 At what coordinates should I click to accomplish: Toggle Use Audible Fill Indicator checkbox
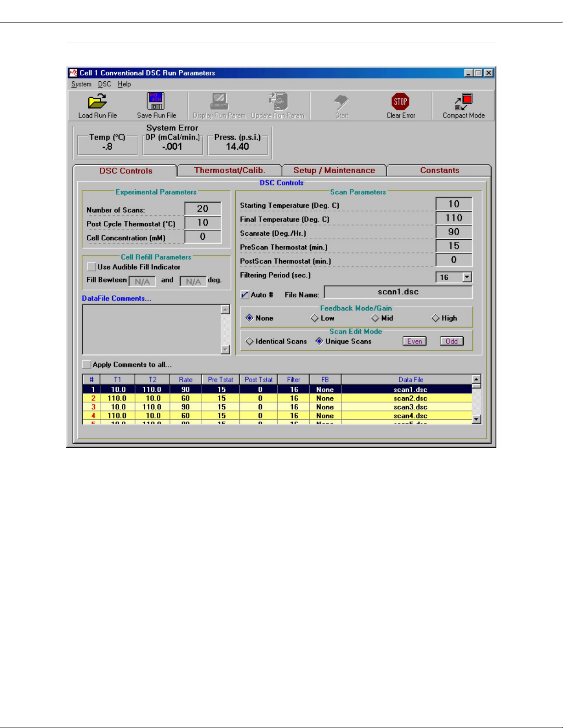click(91, 267)
